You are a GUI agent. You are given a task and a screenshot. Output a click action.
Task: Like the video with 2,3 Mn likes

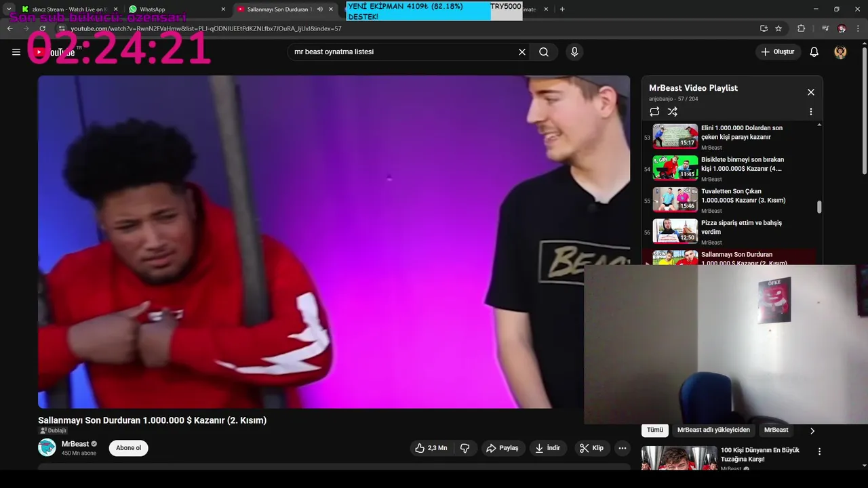coord(431,448)
